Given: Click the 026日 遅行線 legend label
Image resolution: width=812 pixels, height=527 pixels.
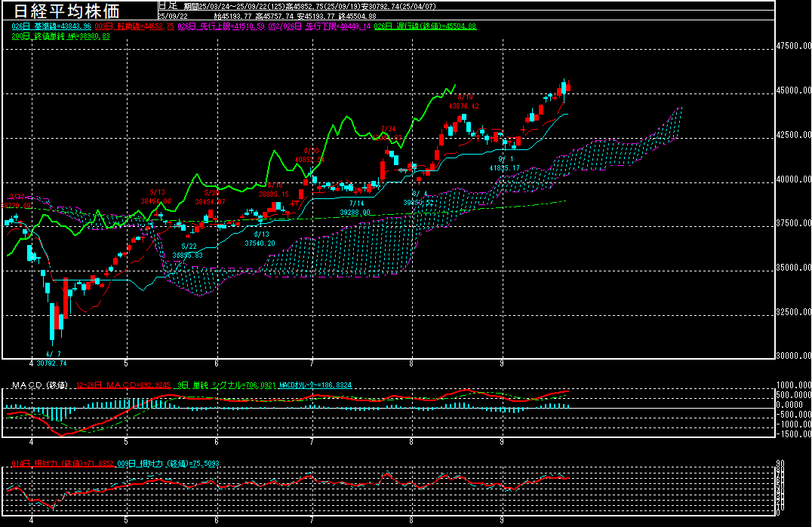Looking at the screenshot, I should point(426,26).
